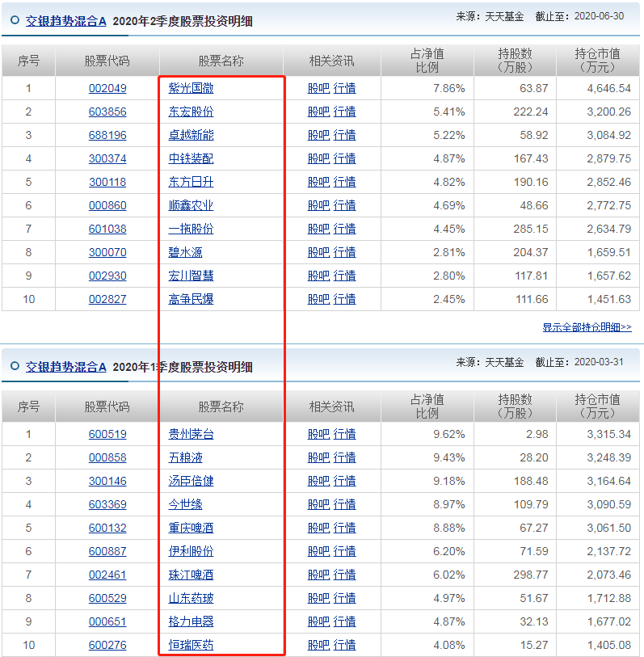This screenshot has width=644, height=657.
Task: Click holding value 4,646.54
Action: click(608, 88)
